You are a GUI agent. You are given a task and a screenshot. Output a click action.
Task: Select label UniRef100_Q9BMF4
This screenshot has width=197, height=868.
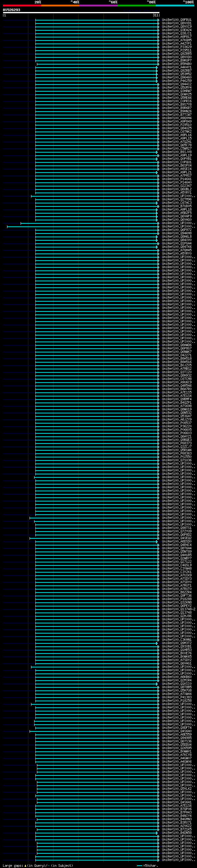coord(176,399)
